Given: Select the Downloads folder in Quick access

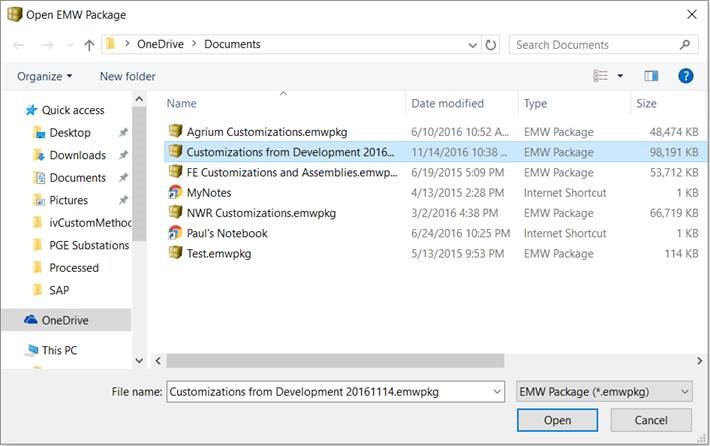Looking at the screenshot, I should tap(77, 155).
